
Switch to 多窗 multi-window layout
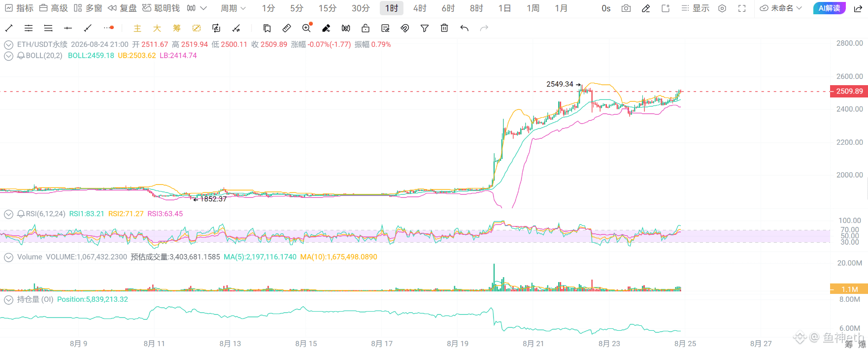[x=88, y=8]
